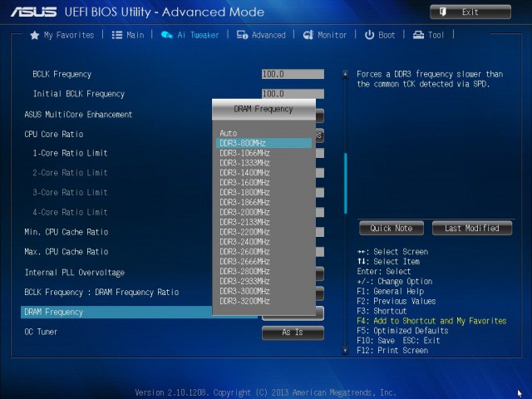
Task: Click the Exit door icon
Action: 443,12
